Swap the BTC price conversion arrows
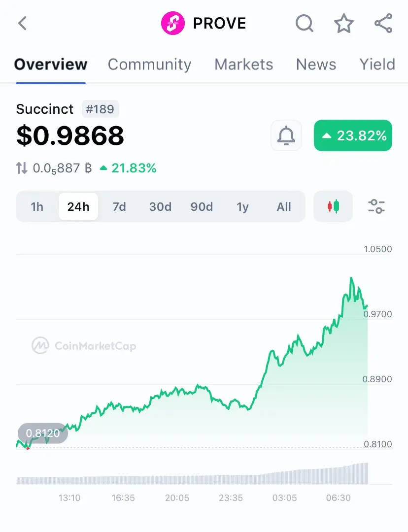 [22, 168]
